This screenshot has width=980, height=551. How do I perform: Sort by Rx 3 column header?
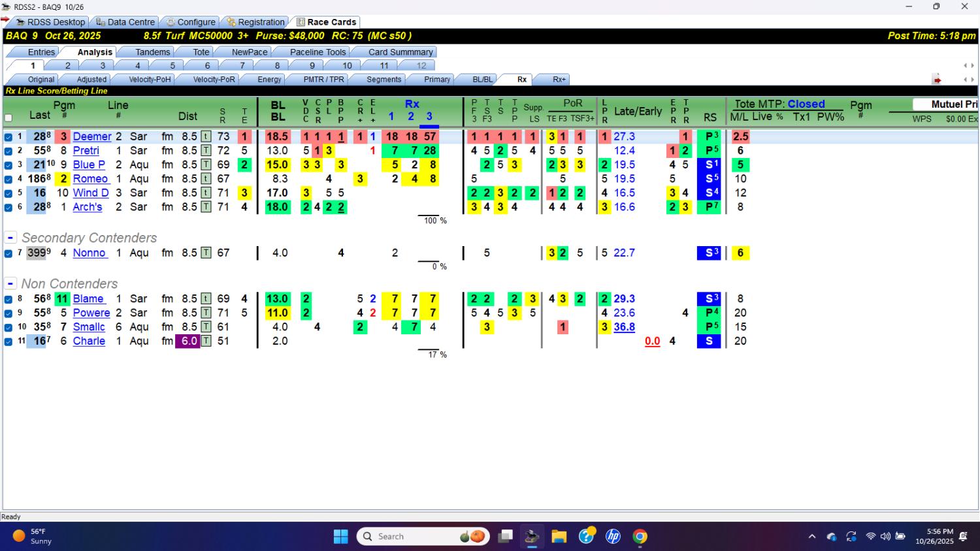coord(429,117)
